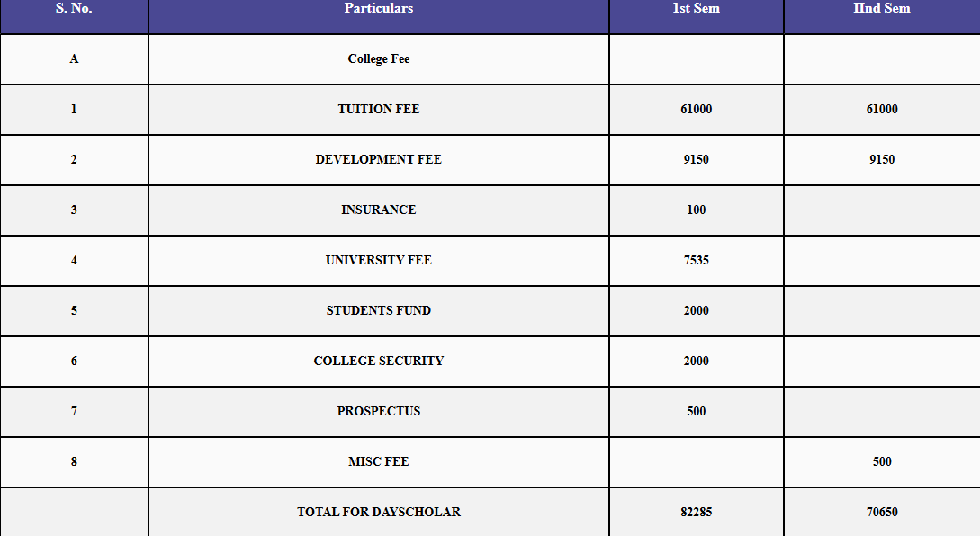
Task: Select the IInd Sem development fee 9150
Action: [881, 160]
